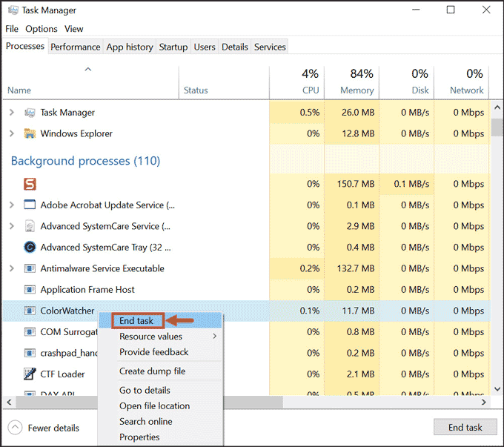Sort by the CPU column header
This screenshot has height=447, width=504.
(x=296, y=83)
